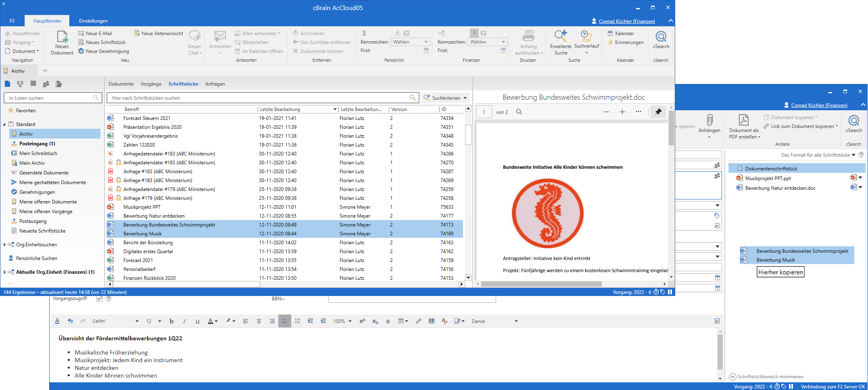Open the F2 ribbon tab
The image size is (868, 390).
pyautogui.click(x=12, y=21)
